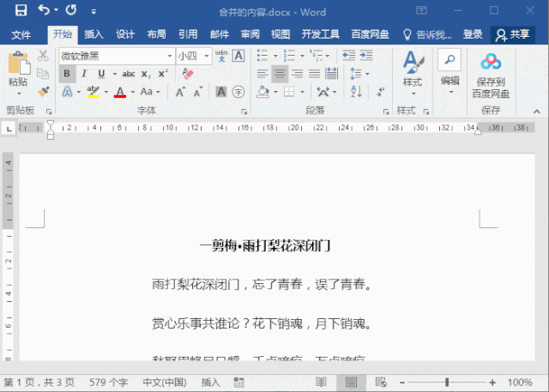Viewport: 549px width, 392px height.
Task: Switch to the 设计 (Design) tab
Action: click(125, 34)
